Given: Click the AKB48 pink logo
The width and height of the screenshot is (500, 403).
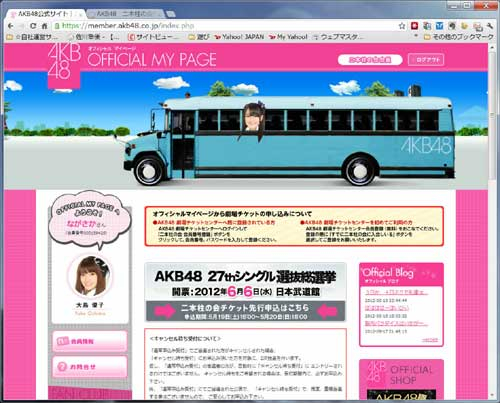Looking at the screenshot, I should [64, 66].
